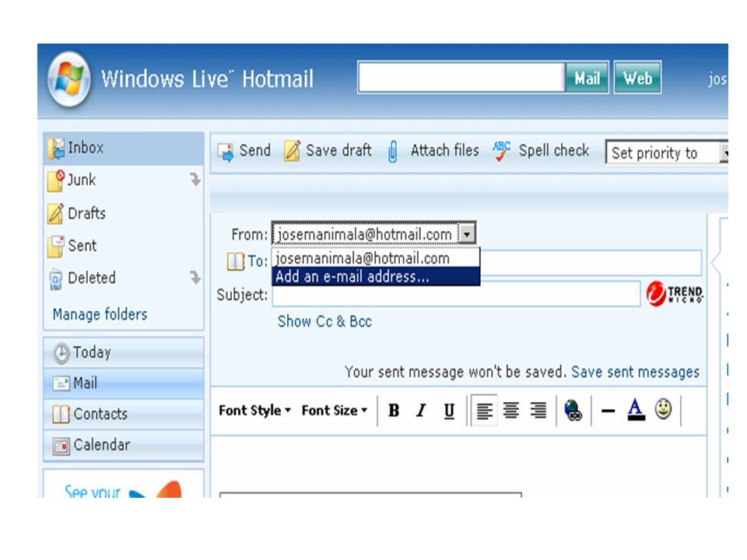The height and width of the screenshot is (560, 747).
Task: Empty Deleted using its arrow icon
Action: (195, 277)
